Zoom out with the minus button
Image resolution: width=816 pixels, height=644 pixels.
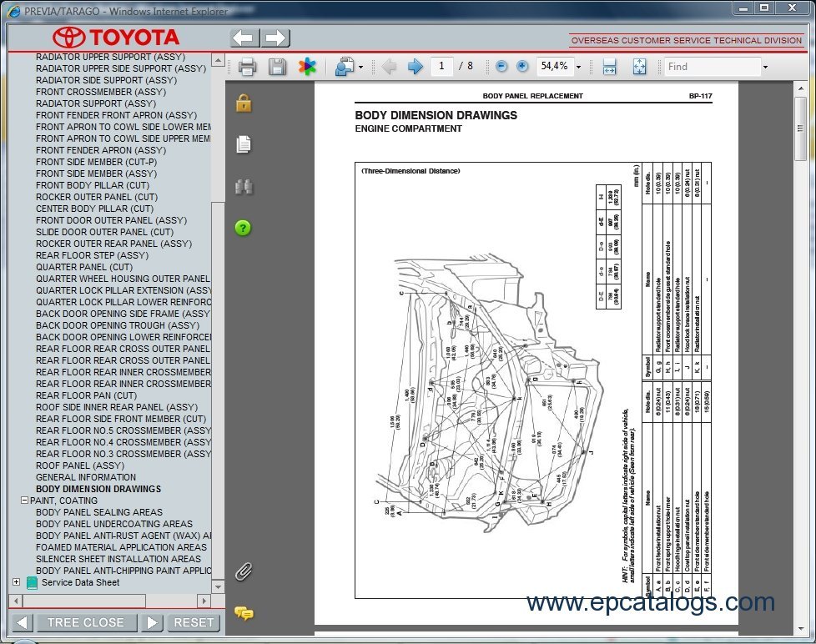click(501, 66)
